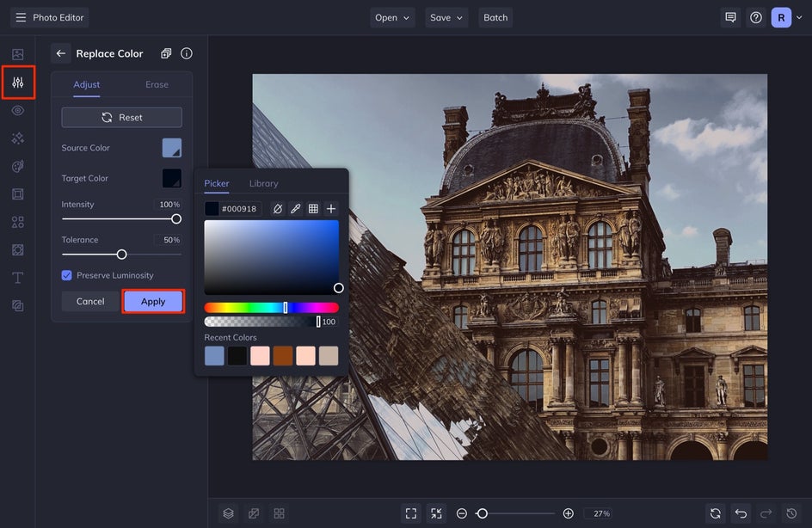
Task: Open the hamburger menu next to Photo Editor
Action: [x=21, y=17]
